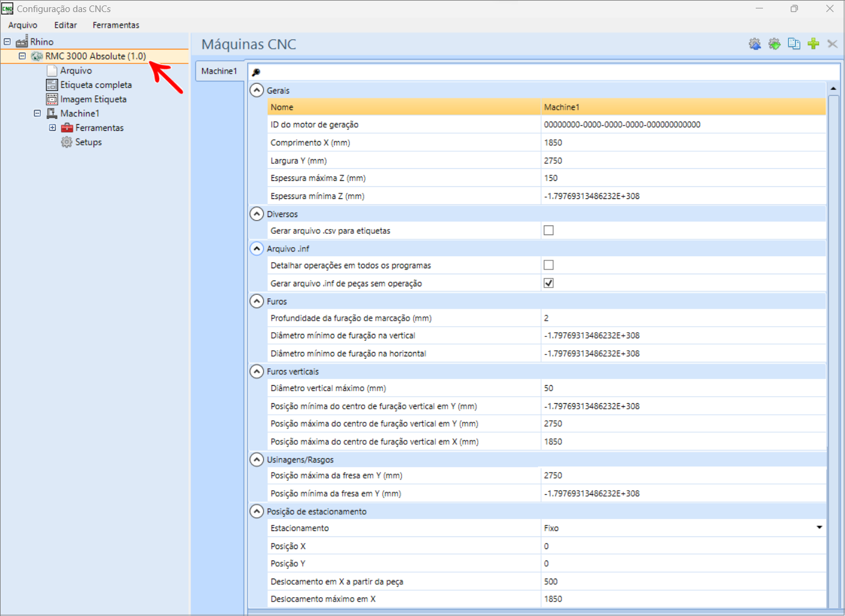Check Detalhar operações em todos os programas
This screenshot has width=845, height=616.
548,265
